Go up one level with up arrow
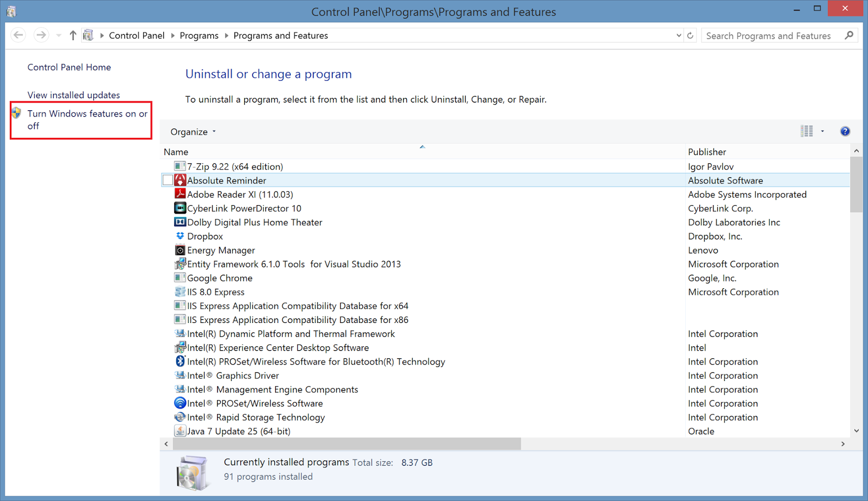 73,35
